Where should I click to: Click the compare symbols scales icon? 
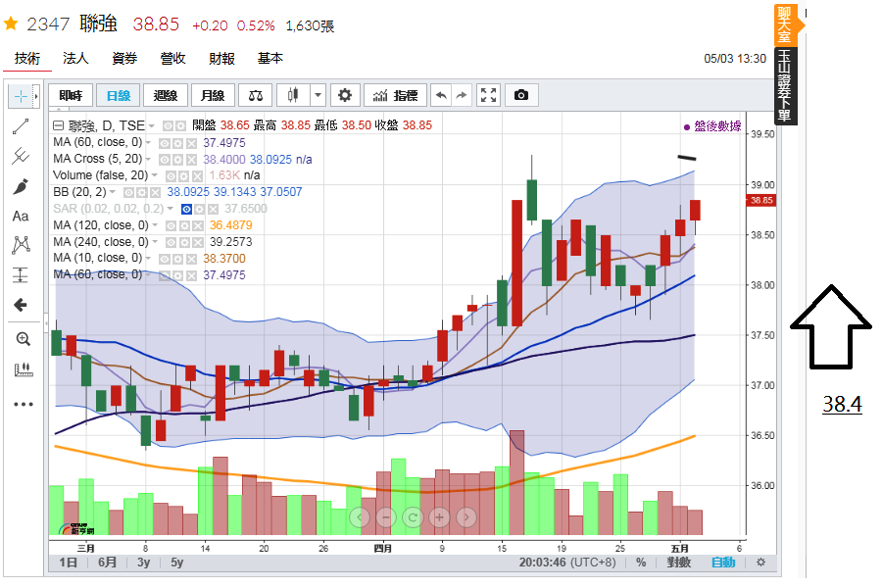click(x=256, y=95)
